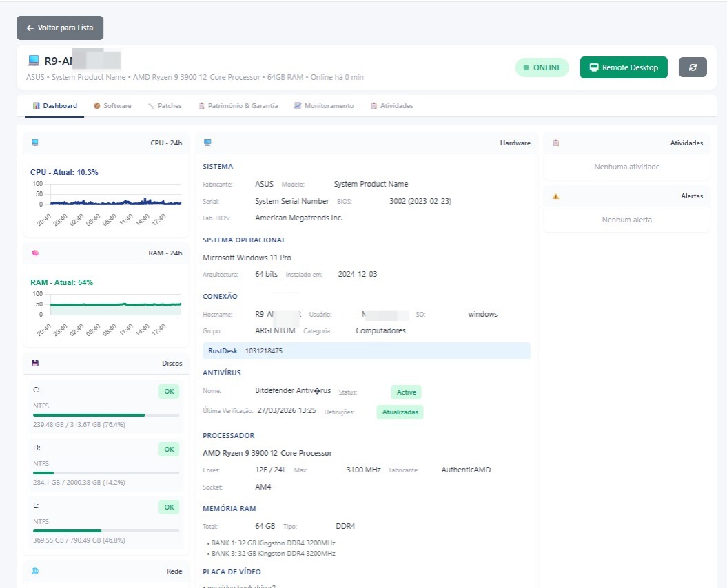Click manufacturer value 'AuthenticAMD'
The width and height of the screenshot is (727, 588).
[466, 470]
